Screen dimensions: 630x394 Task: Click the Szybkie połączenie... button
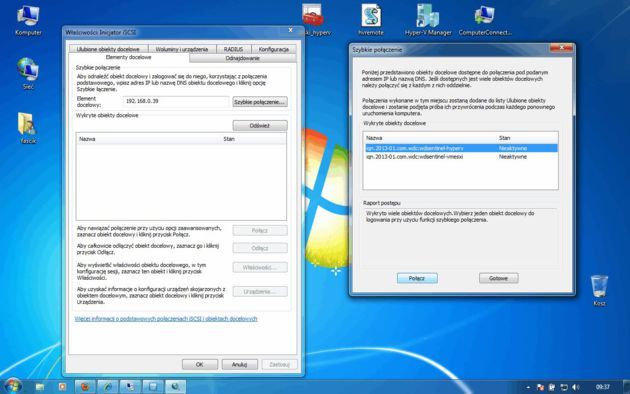coord(260,102)
